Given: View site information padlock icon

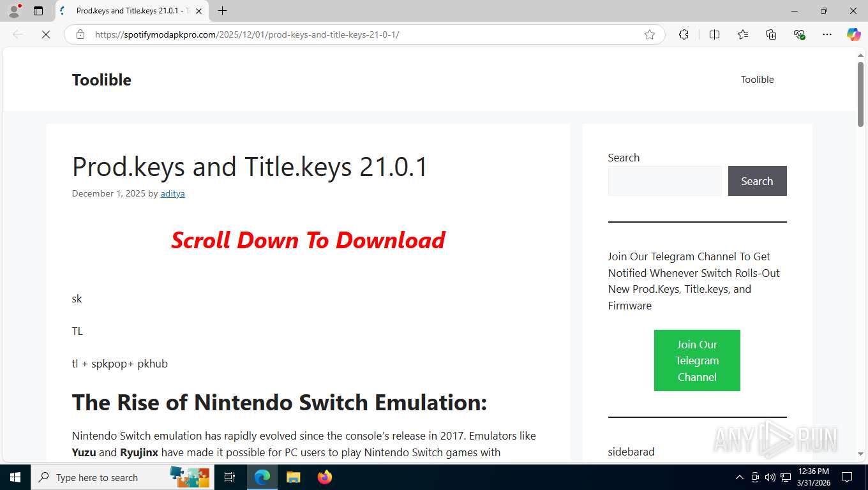Looking at the screenshot, I should click(x=80, y=34).
